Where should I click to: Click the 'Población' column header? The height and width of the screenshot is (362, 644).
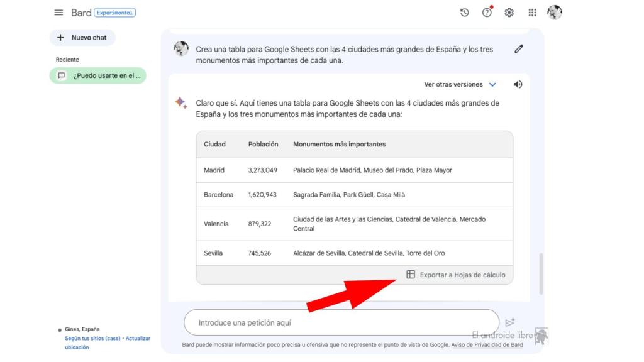pyautogui.click(x=264, y=144)
